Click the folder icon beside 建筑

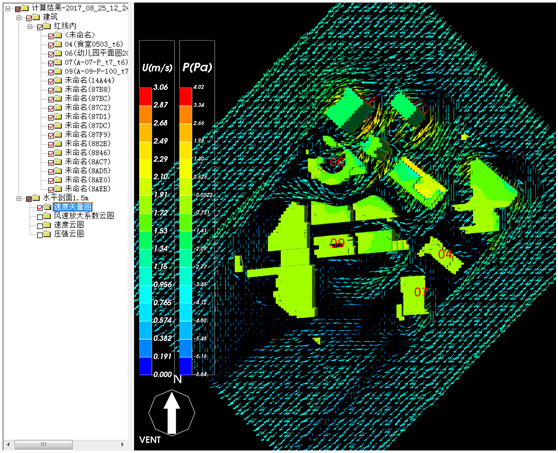click(x=36, y=17)
